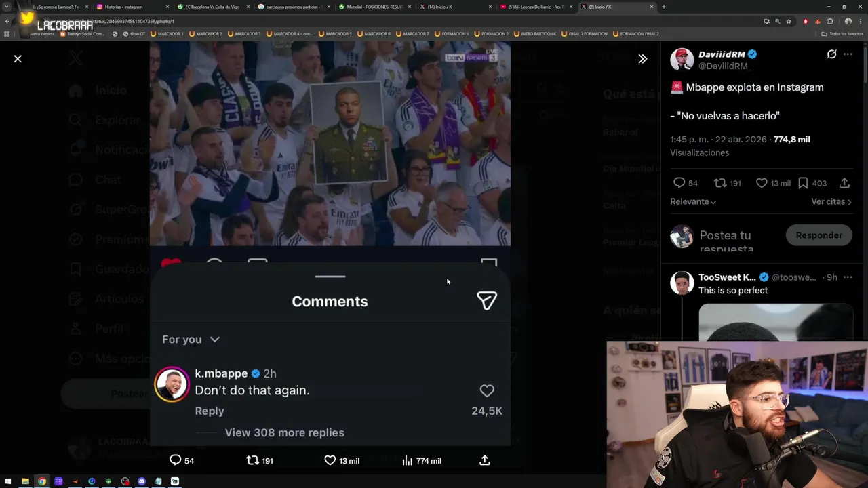868x488 pixels.
Task: Open DaviiidRM's profile avatar
Action: [682, 60]
